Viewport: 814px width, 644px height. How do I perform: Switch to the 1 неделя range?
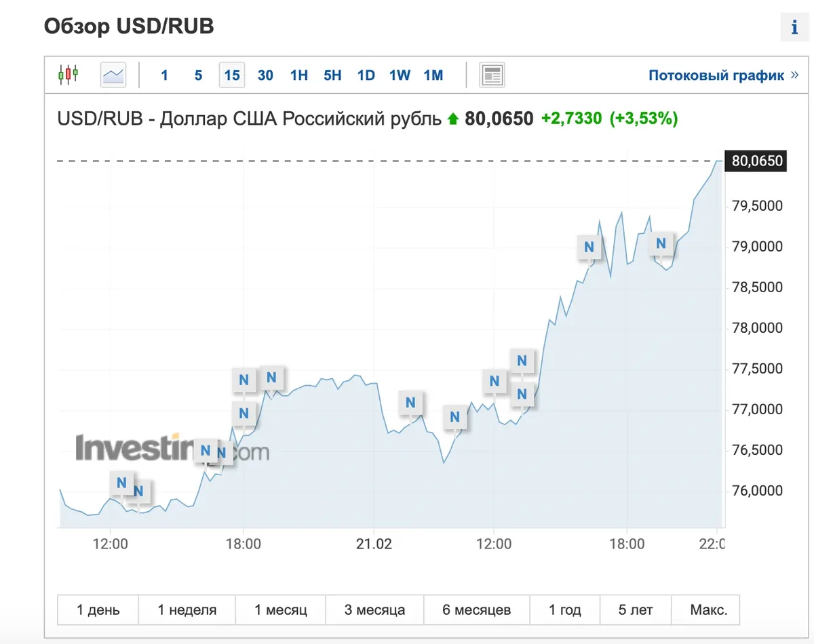(x=187, y=609)
